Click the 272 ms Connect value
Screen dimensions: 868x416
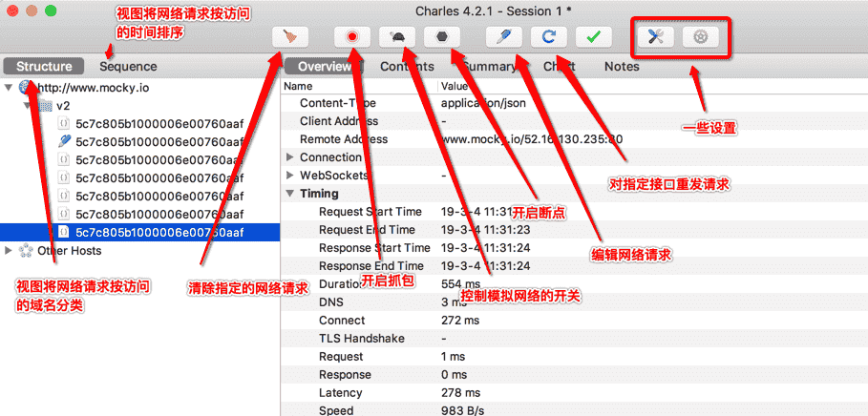tap(460, 321)
